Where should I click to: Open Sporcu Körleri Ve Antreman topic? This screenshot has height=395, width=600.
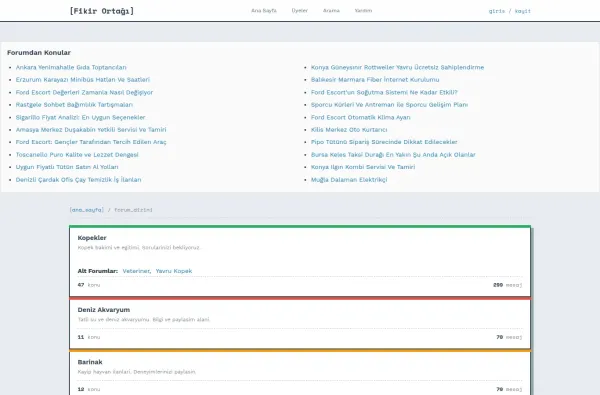(x=389, y=104)
